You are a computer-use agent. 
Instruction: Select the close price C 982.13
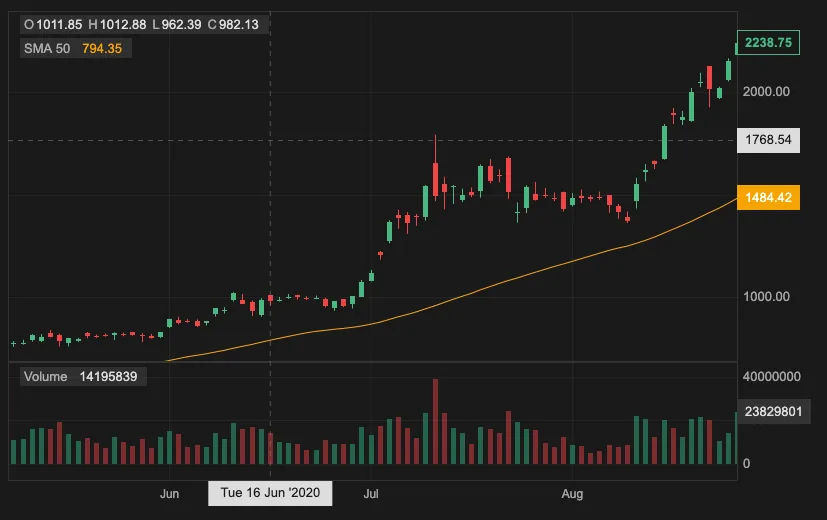pos(233,24)
